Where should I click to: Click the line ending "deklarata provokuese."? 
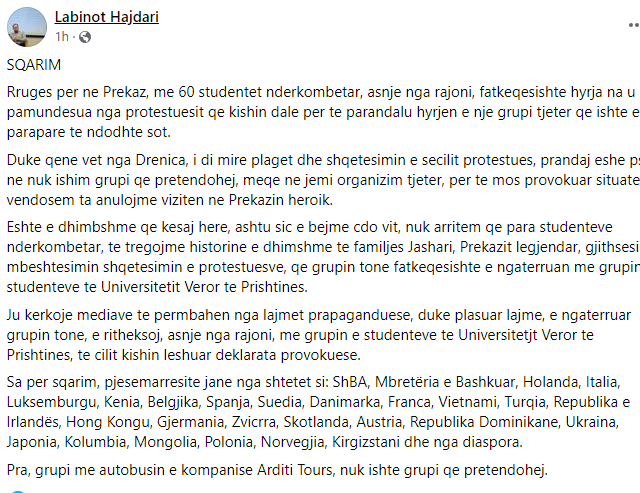pyautogui.click(x=184, y=355)
